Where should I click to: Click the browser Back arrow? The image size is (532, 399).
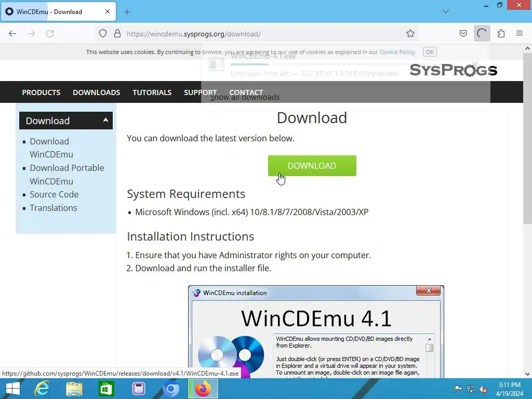(12, 34)
